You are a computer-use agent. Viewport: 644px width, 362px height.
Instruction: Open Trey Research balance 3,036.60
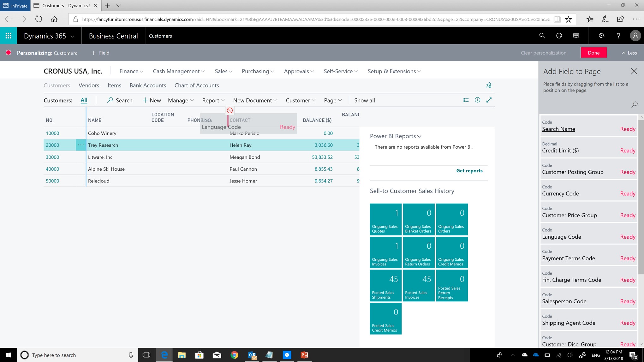[323, 145]
